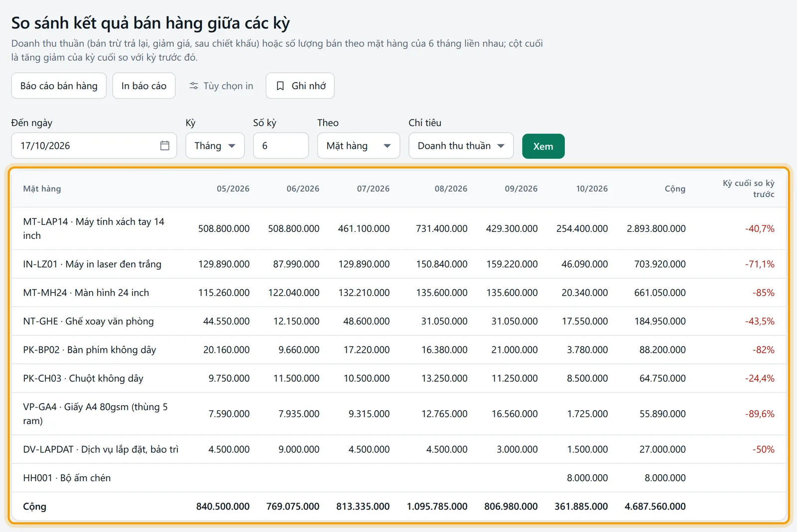Click the -71,1% change value

click(x=760, y=264)
